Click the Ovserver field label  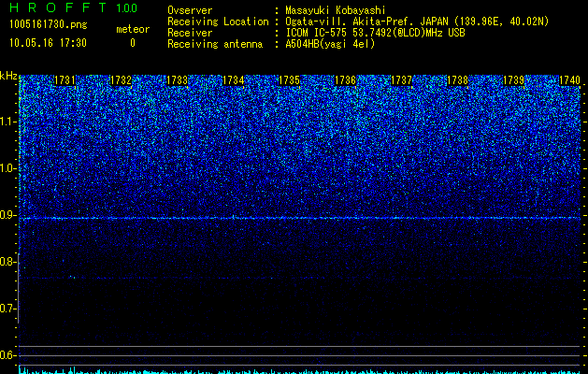[190, 10]
